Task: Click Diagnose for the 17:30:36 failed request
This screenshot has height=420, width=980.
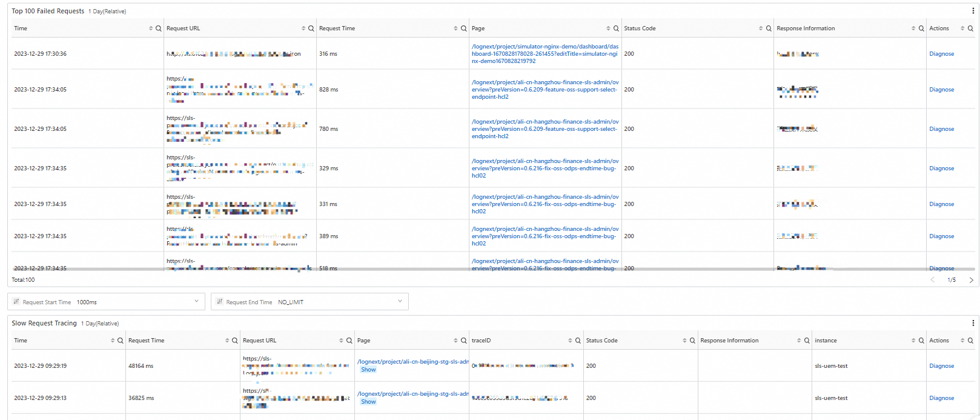Action: point(941,54)
